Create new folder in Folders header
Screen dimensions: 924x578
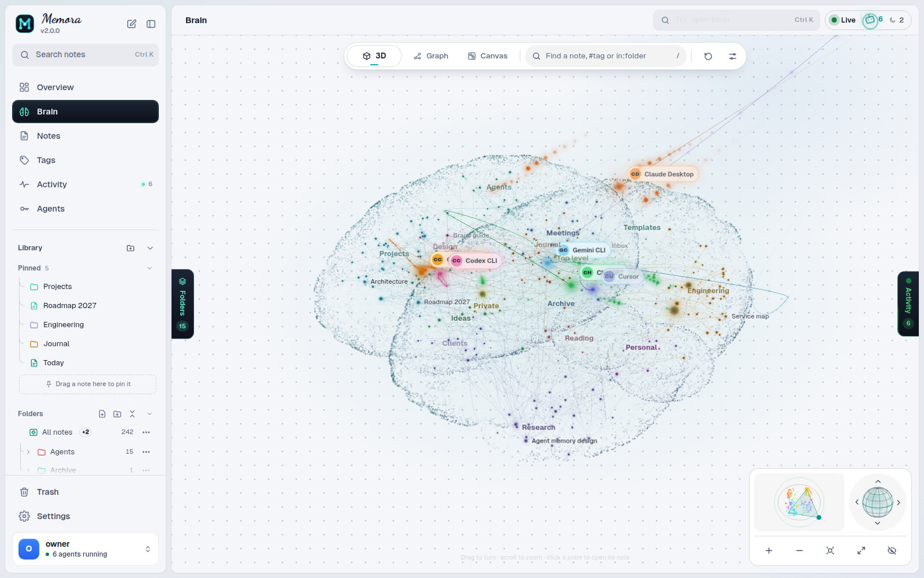point(117,414)
